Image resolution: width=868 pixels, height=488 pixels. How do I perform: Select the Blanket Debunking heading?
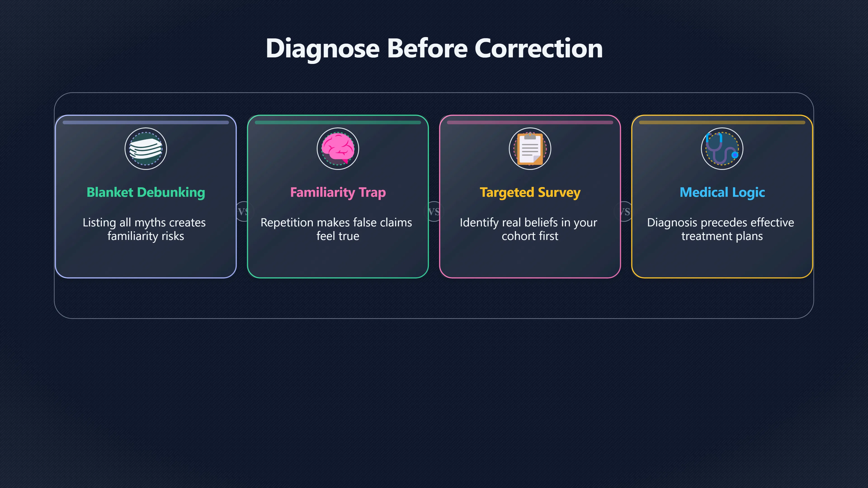146,192
